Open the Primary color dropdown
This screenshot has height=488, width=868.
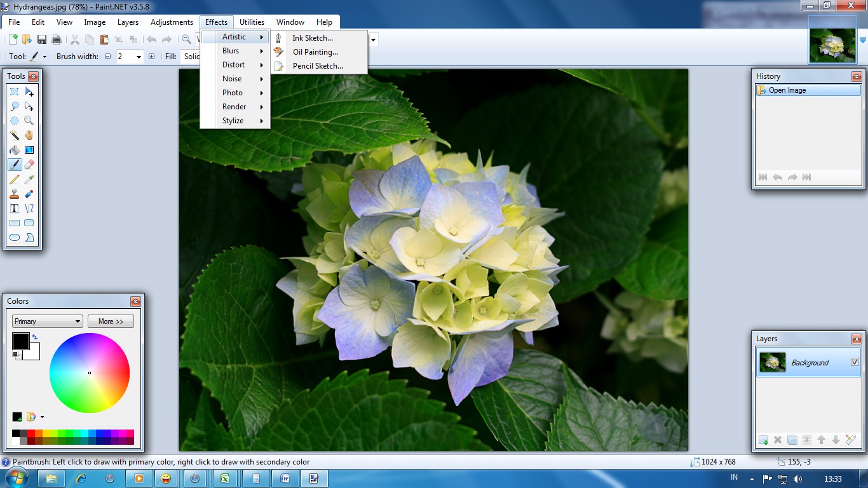tap(47, 322)
